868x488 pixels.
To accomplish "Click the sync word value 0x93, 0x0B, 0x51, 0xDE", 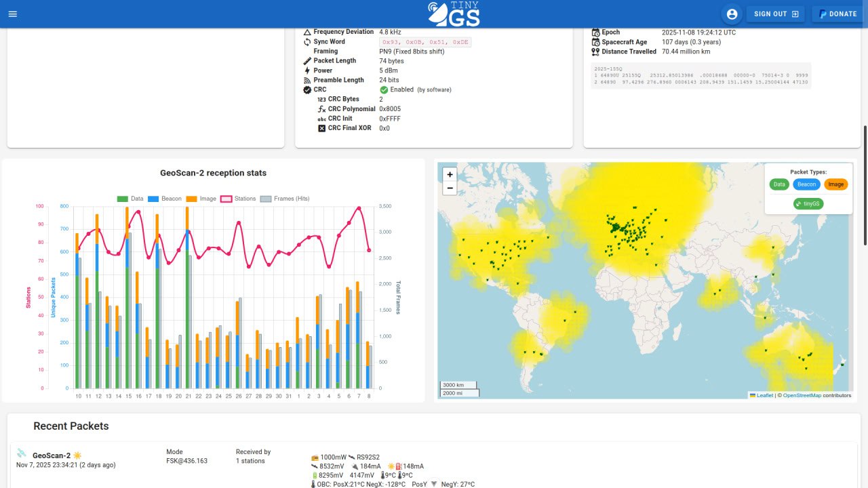I will [x=425, y=42].
